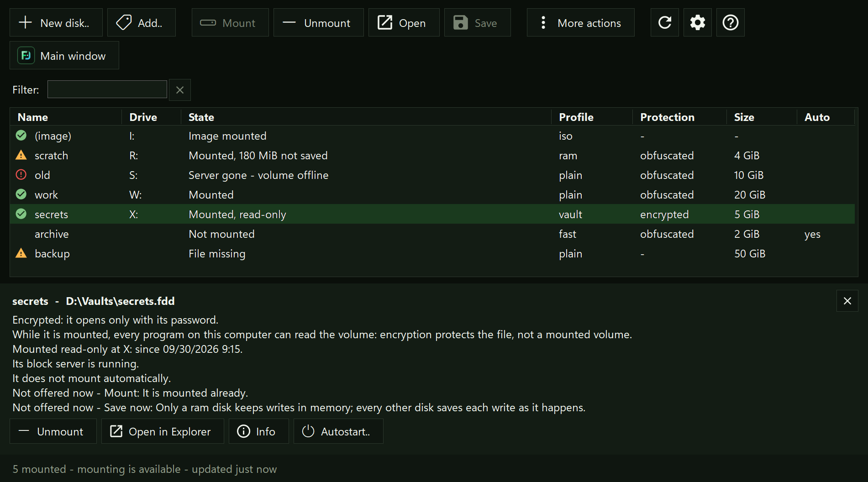The height and width of the screenshot is (482, 868).
Task: Click the green check icon for work
Action: tap(21, 194)
